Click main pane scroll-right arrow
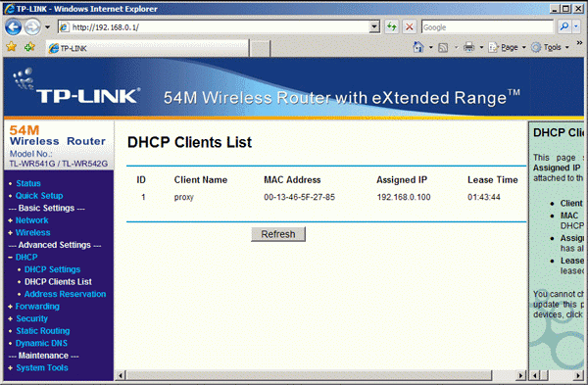Viewport: 588px width, 385px height. click(x=521, y=375)
